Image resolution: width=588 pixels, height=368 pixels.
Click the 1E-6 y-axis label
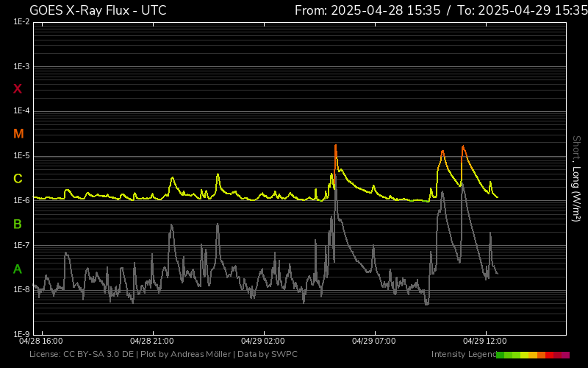[x=21, y=200]
